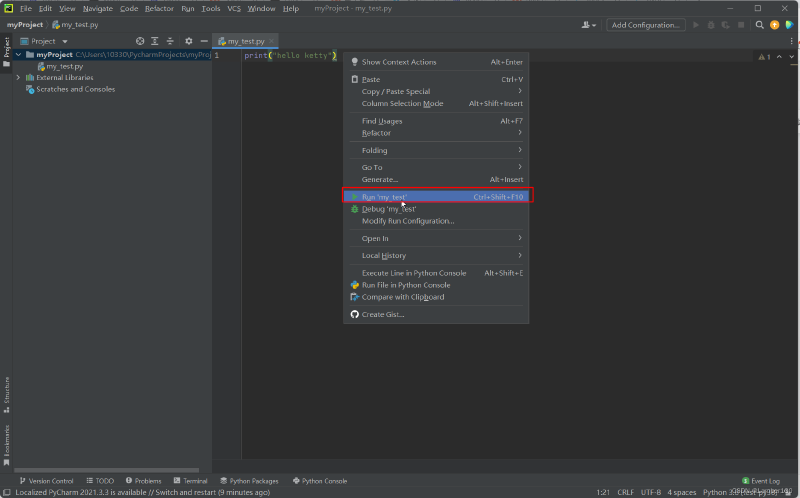Screen dimensions: 800x498
Task: Expand the Open In submenu
Action: [437, 238]
